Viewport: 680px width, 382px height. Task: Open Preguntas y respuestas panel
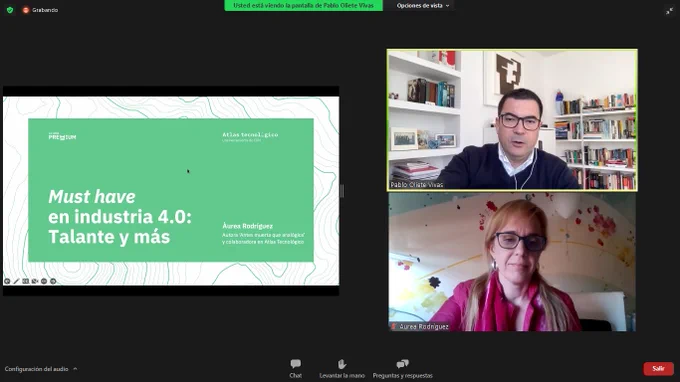pos(403,369)
